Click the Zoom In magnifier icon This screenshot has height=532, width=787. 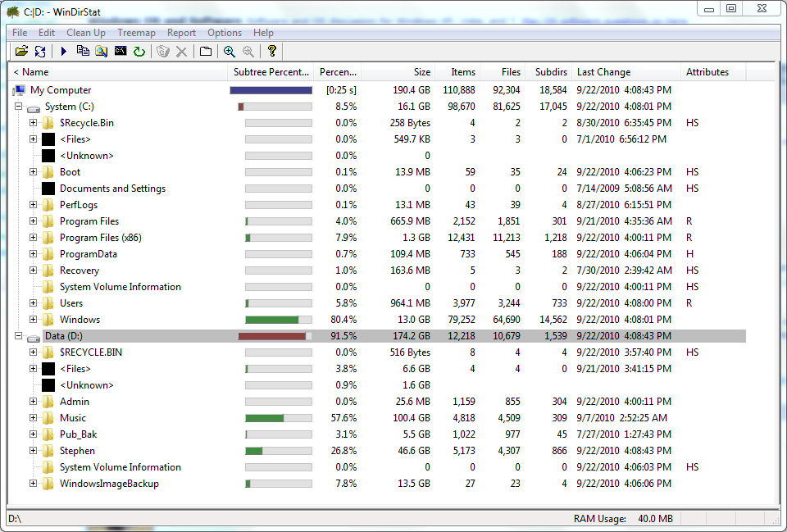click(x=230, y=52)
